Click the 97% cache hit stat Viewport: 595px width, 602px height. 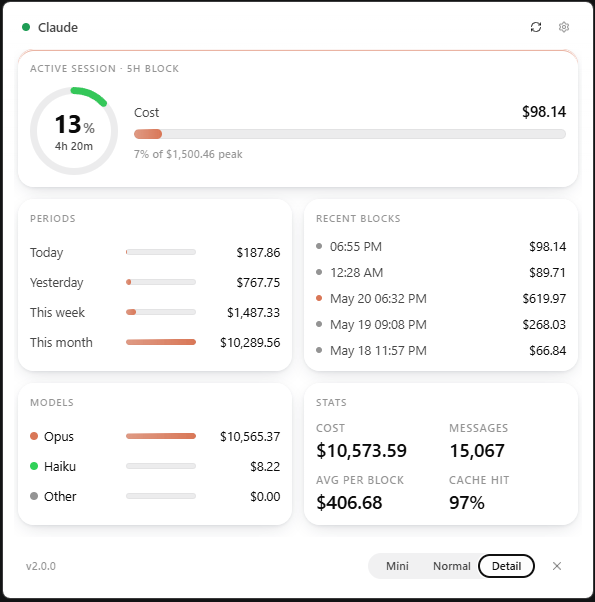[467, 503]
